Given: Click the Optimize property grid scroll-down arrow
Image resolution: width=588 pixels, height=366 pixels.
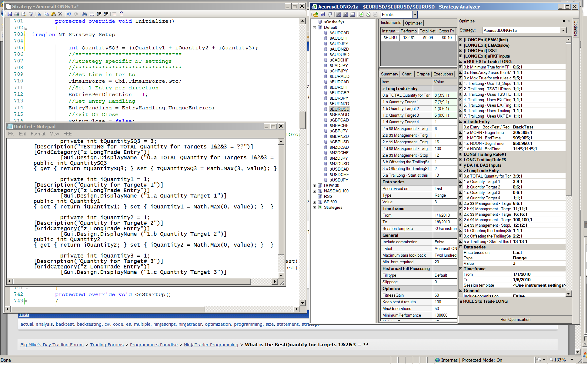Looking at the screenshot, I should click(569, 294).
